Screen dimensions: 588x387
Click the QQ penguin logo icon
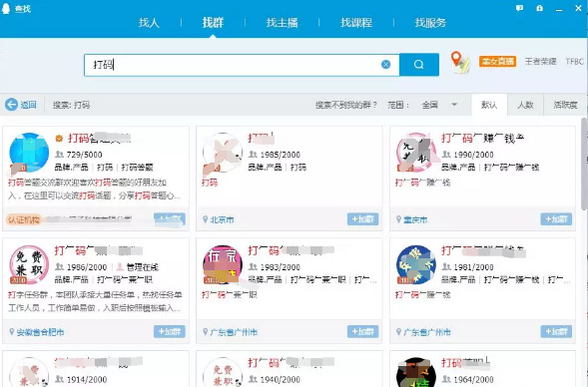(6, 8)
